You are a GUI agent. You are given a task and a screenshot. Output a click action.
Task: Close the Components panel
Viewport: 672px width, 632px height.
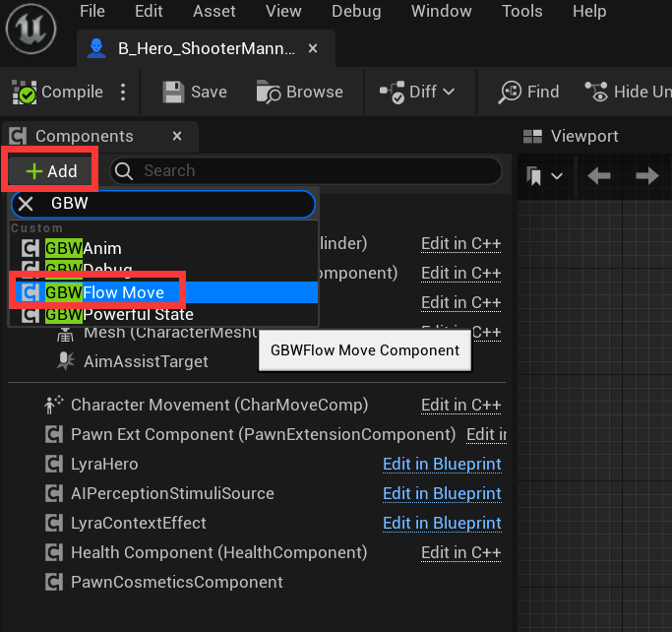pyautogui.click(x=177, y=137)
